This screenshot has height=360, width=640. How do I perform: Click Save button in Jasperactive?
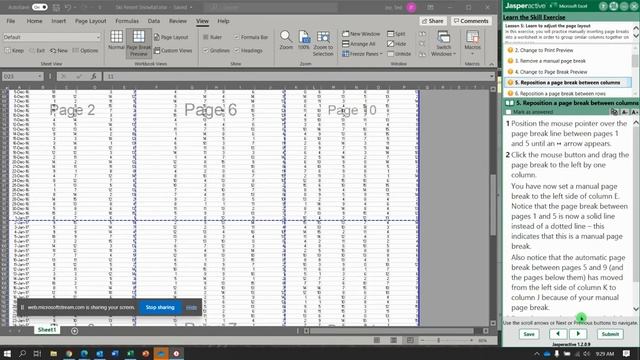coord(529,334)
